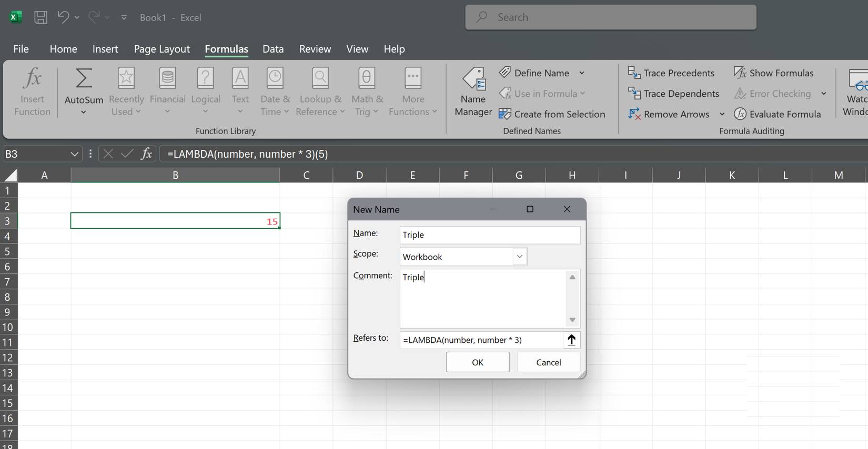
Task: Click Trace Precedents icon
Action: click(634, 73)
